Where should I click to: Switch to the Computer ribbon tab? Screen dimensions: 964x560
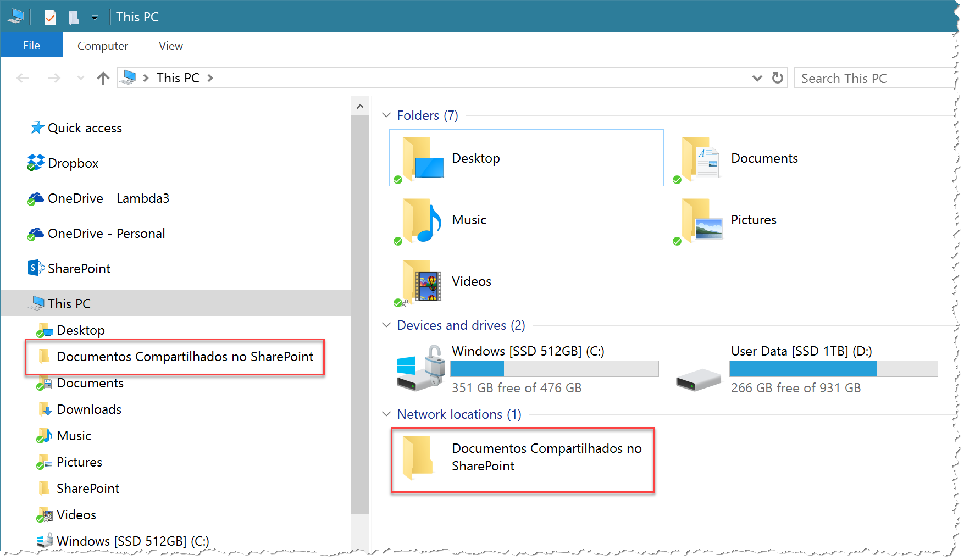pos(103,46)
